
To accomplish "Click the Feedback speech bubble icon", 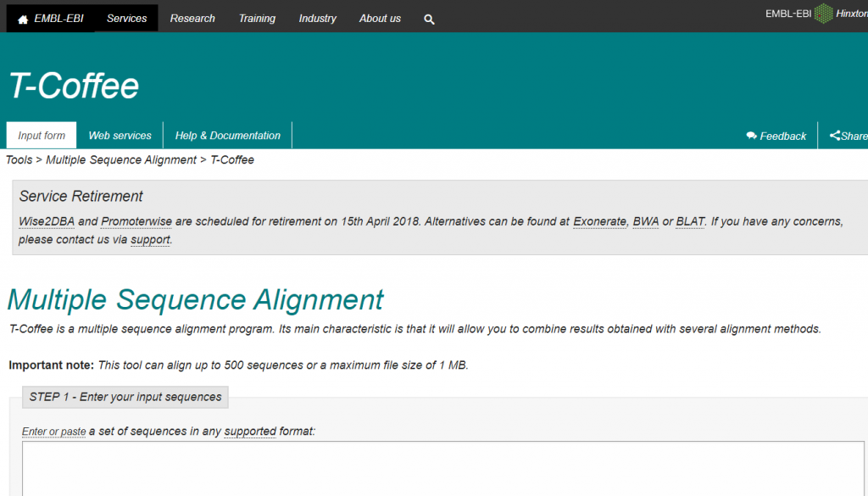I will pos(751,136).
